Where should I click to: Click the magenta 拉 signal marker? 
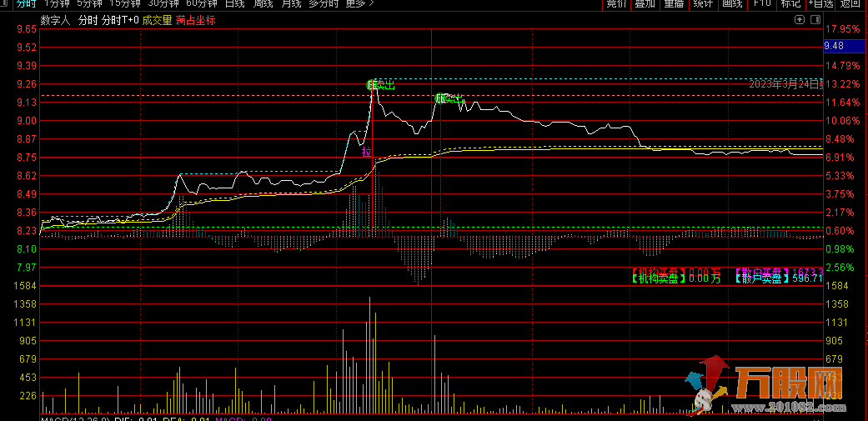[365, 152]
